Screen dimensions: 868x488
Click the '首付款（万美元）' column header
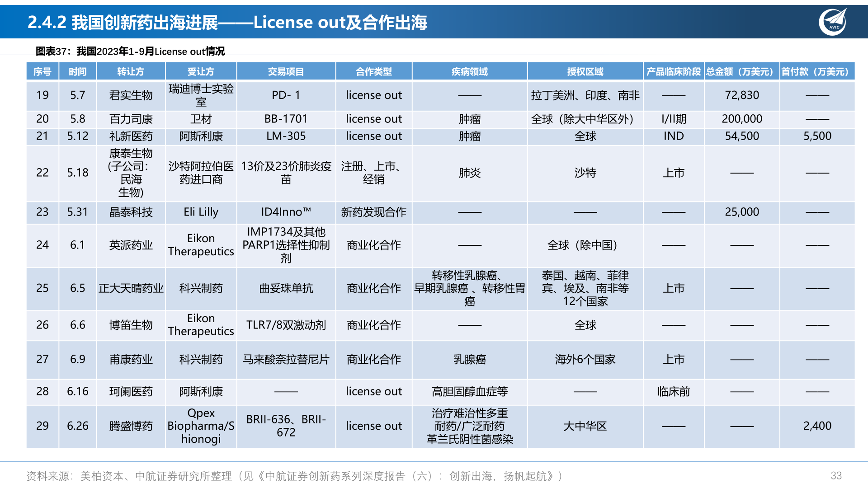pos(817,72)
